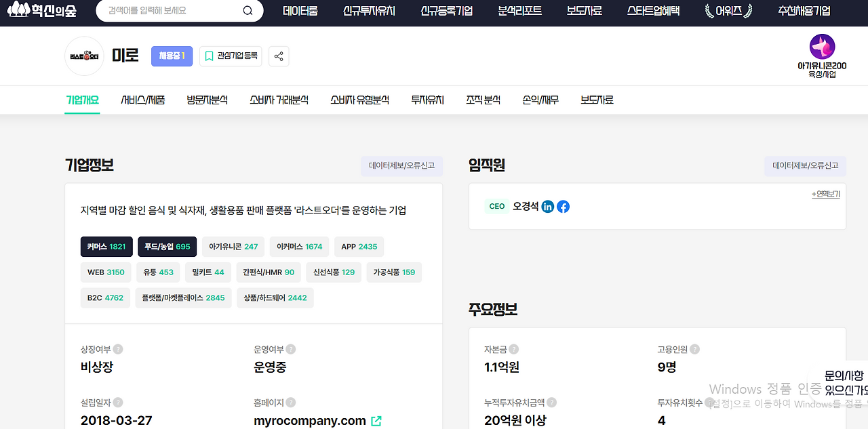Open the 보도자료 top menu
The height and width of the screenshot is (429, 868).
585,11
